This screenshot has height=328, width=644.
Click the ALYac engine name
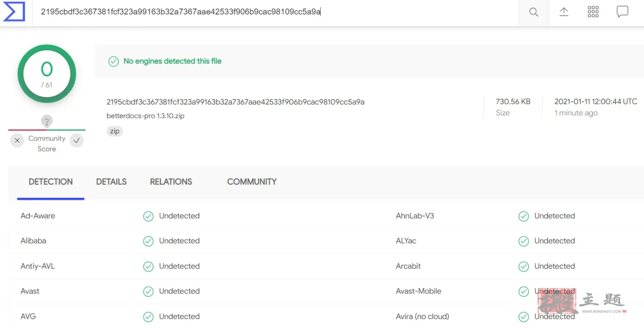pos(406,241)
